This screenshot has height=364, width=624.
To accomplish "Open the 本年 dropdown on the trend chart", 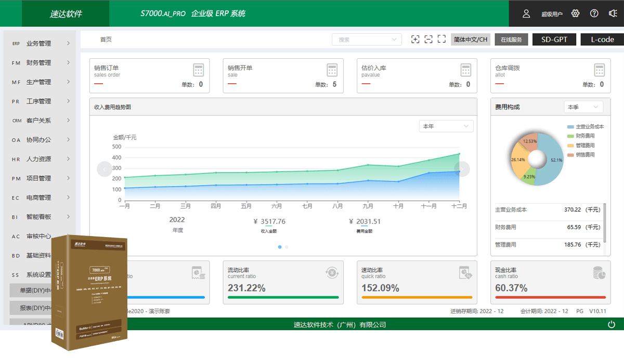I will pyautogui.click(x=446, y=126).
